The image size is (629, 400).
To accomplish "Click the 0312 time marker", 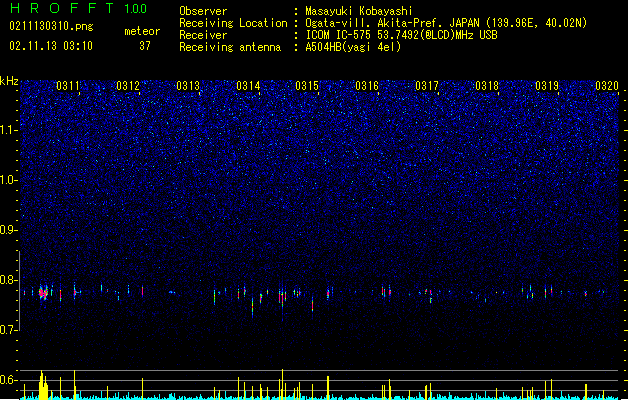I will (x=128, y=86).
